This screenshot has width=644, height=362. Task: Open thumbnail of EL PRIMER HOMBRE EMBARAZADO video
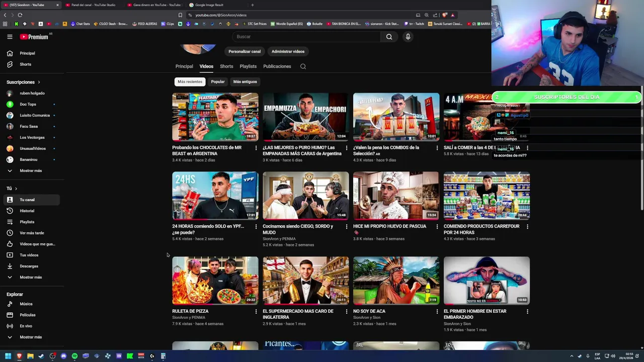[487, 281]
